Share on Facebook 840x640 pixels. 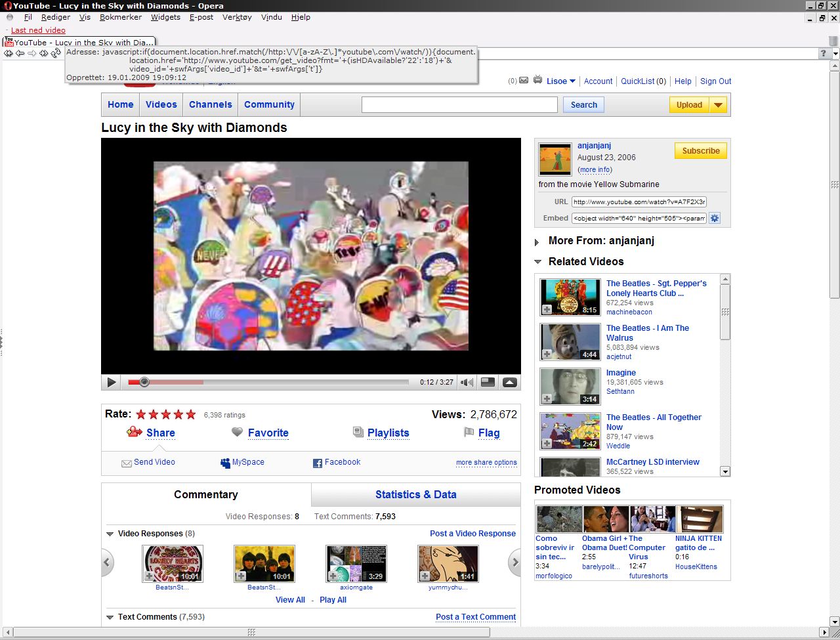[x=337, y=462]
